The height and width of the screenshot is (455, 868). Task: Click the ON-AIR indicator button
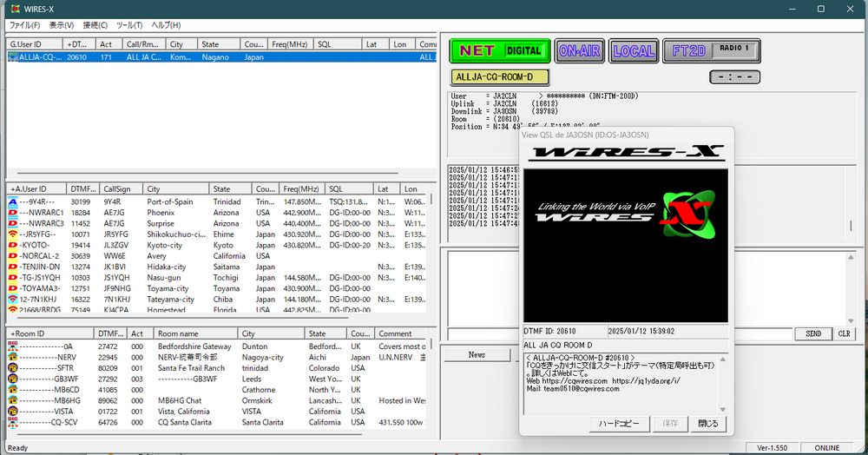point(579,50)
